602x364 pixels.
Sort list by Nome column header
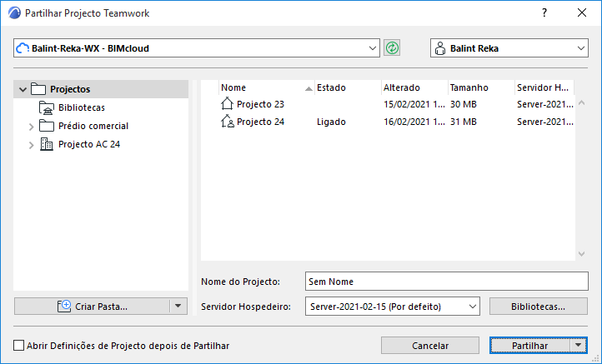(x=267, y=87)
